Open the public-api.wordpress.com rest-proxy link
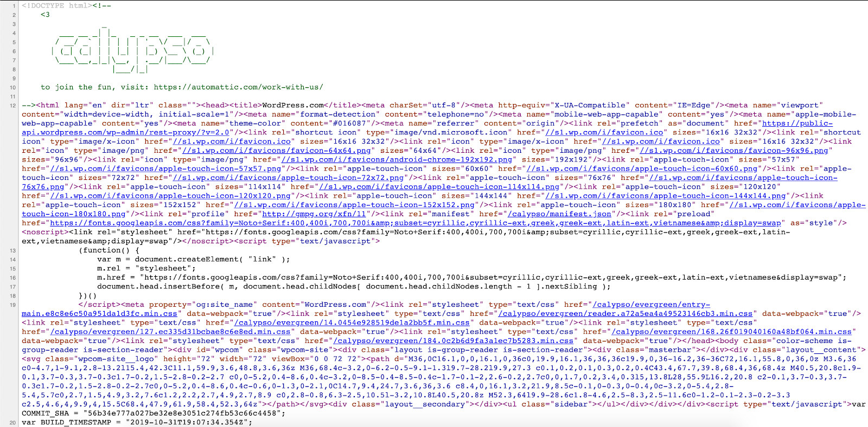This screenshot has width=868, height=427. pyautogui.click(x=427, y=128)
